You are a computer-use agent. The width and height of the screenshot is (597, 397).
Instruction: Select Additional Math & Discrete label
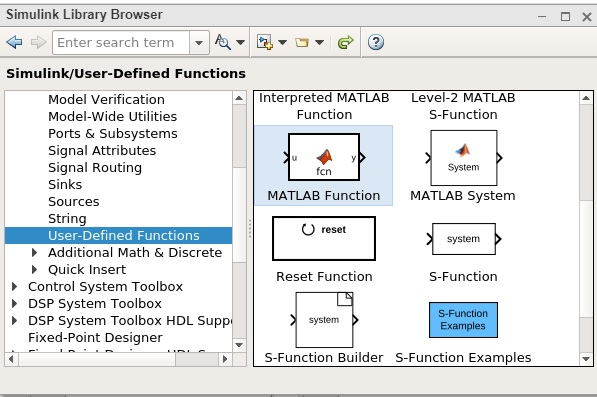coord(135,252)
